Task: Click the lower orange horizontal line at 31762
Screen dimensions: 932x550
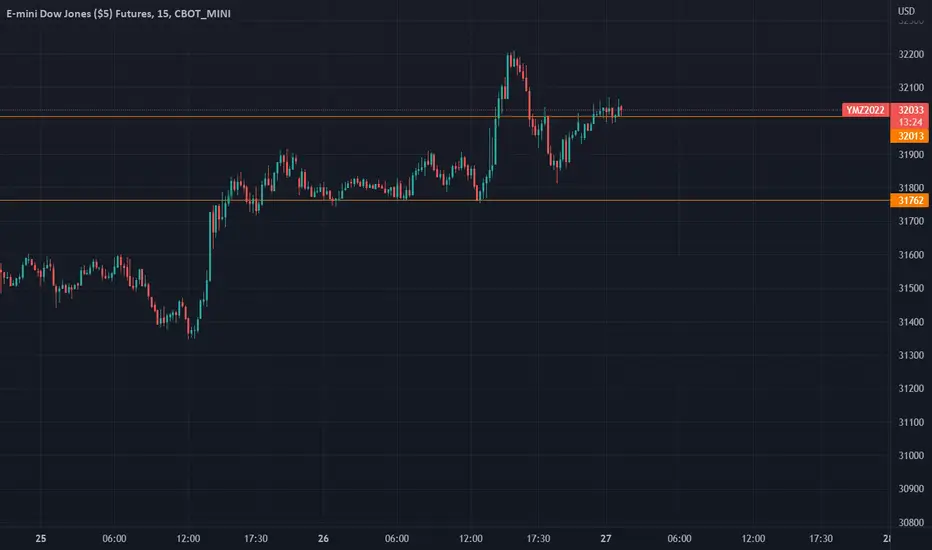Action: click(x=445, y=200)
